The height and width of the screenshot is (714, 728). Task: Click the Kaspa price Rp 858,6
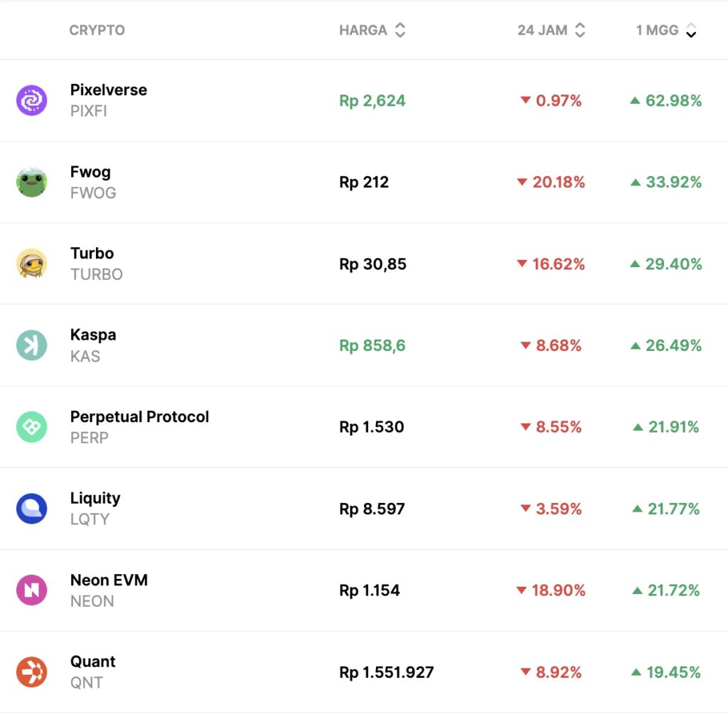click(x=372, y=345)
